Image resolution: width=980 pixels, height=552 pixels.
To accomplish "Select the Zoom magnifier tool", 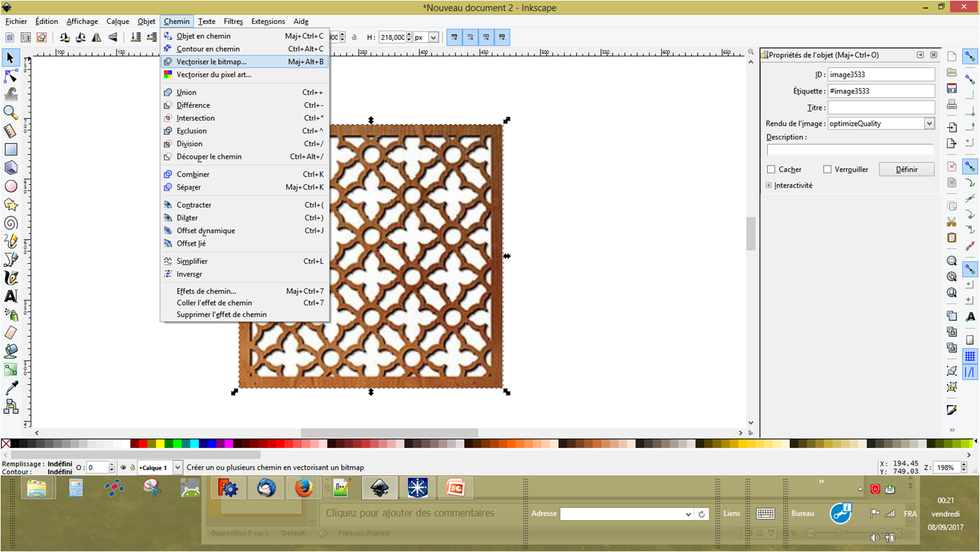I will coord(10,112).
